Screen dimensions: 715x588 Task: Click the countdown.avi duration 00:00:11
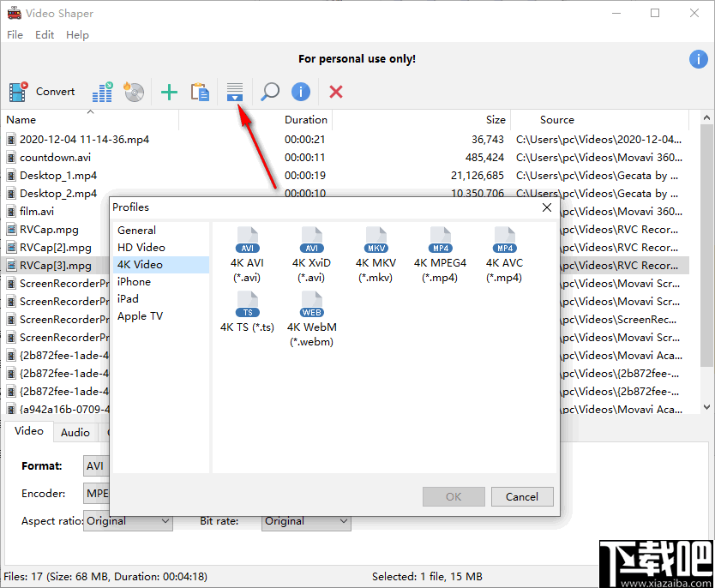click(304, 158)
